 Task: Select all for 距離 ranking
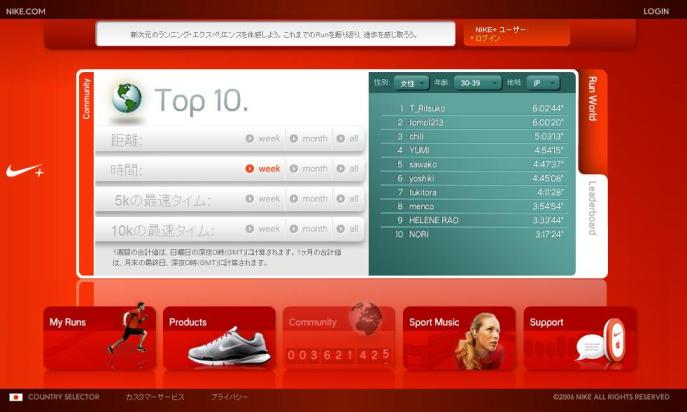(x=347, y=139)
